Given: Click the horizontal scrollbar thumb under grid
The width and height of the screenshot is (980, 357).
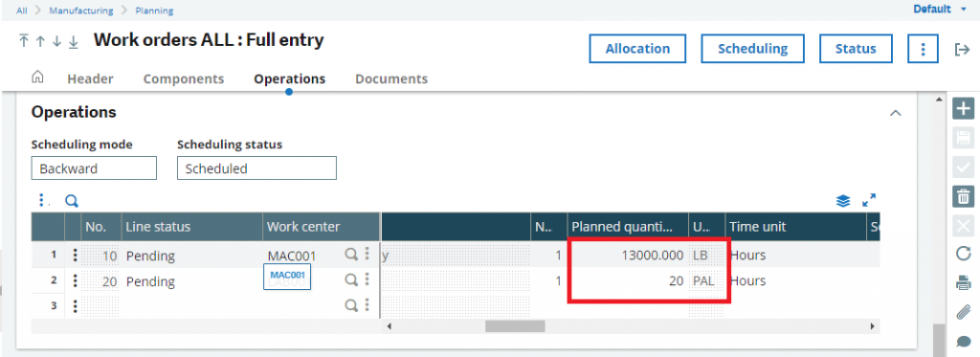Looking at the screenshot, I should pos(515,326).
